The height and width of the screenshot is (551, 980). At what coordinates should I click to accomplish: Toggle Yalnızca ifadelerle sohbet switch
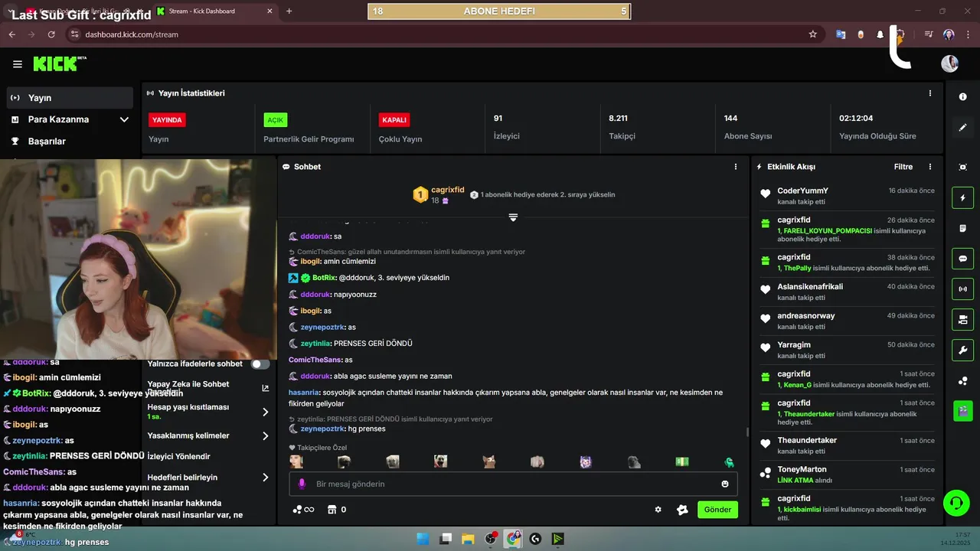pos(260,364)
